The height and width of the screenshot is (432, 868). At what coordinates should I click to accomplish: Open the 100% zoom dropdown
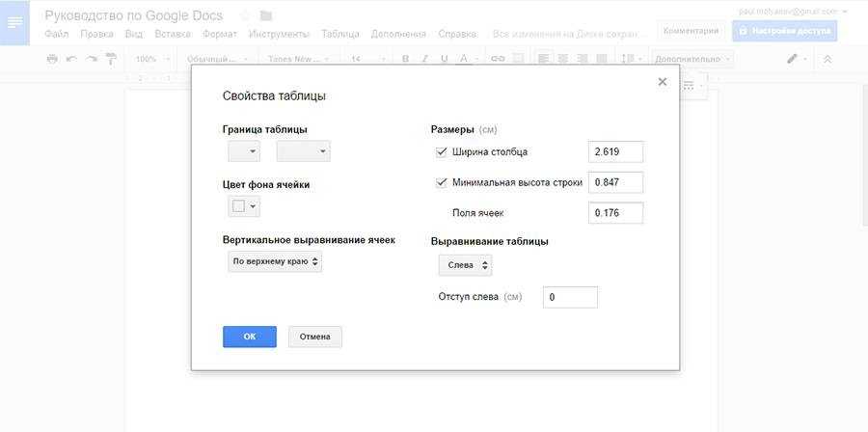(x=153, y=59)
